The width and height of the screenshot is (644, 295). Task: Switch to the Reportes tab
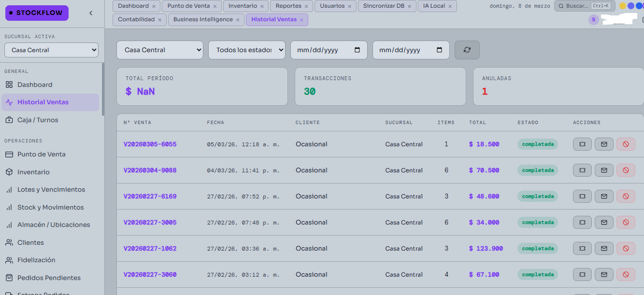point(288,6)
